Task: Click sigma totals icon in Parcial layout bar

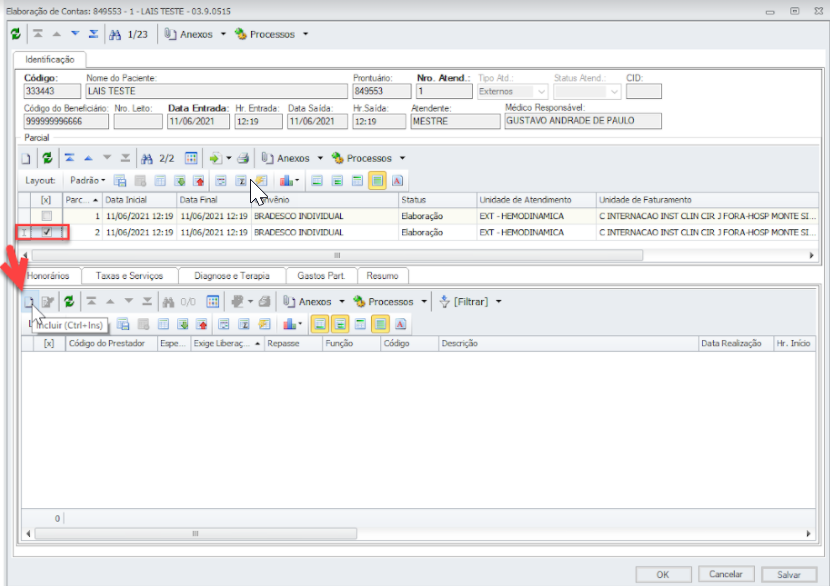Action: [x=241, y=181]
